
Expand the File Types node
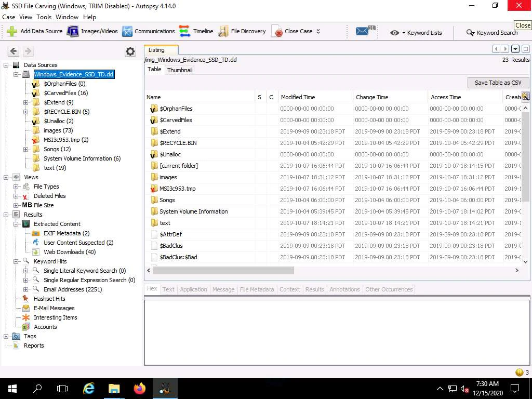(16, 187)
